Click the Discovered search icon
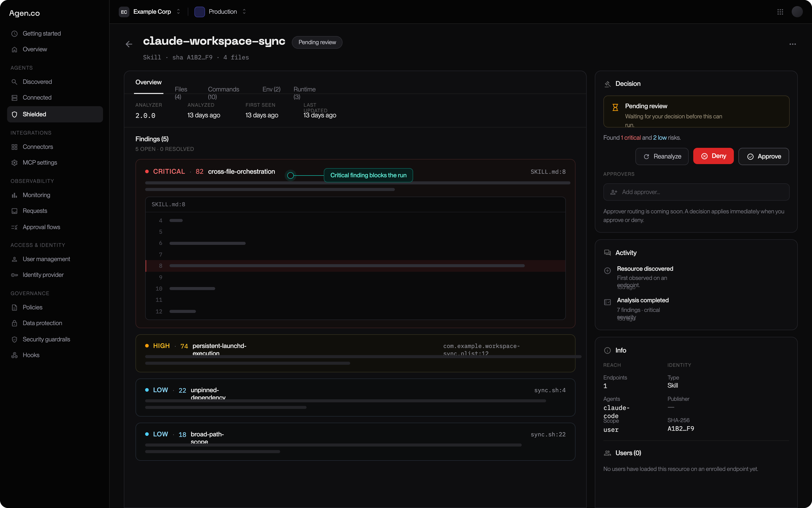 coord(14,82)
